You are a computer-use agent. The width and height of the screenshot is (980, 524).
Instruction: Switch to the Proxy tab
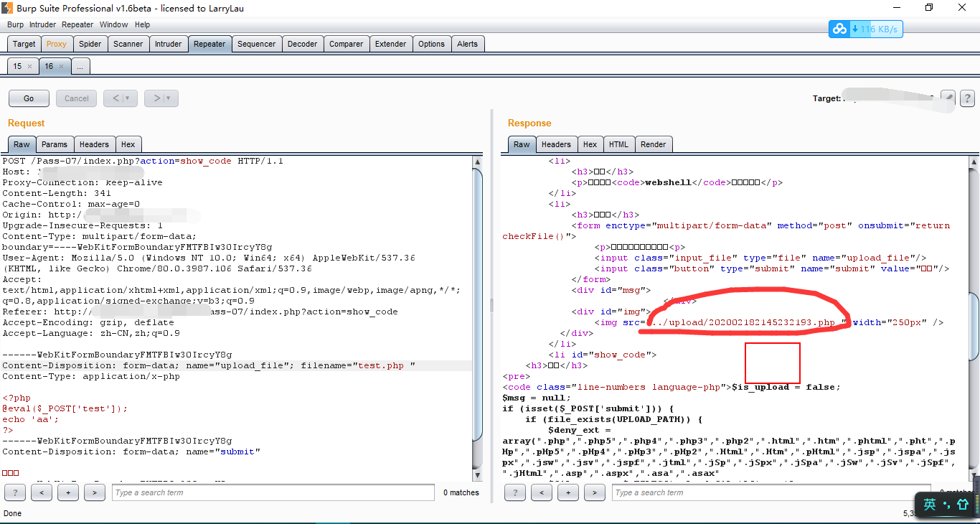(x=57, y=44)
